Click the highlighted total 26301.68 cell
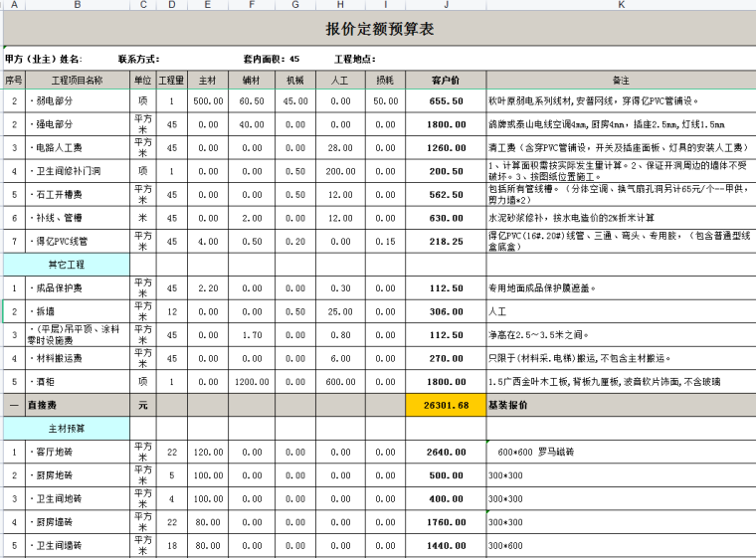The height and width of the screenshot is (558, 756). point(446,405)
